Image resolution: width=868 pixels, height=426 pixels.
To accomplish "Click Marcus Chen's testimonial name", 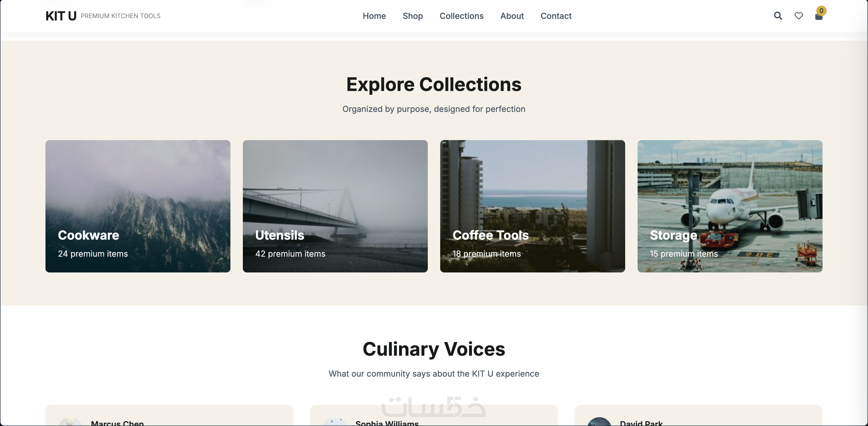I will tap(117, 423).
